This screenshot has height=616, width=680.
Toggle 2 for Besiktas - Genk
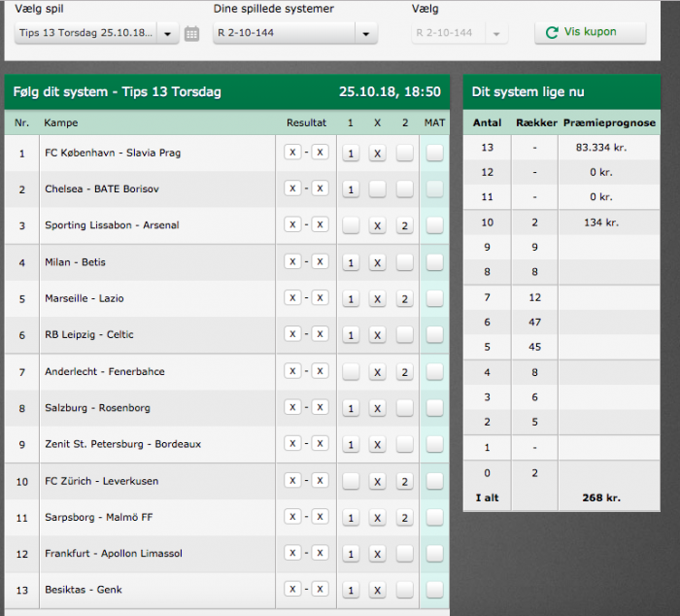[x=405, y=590]
